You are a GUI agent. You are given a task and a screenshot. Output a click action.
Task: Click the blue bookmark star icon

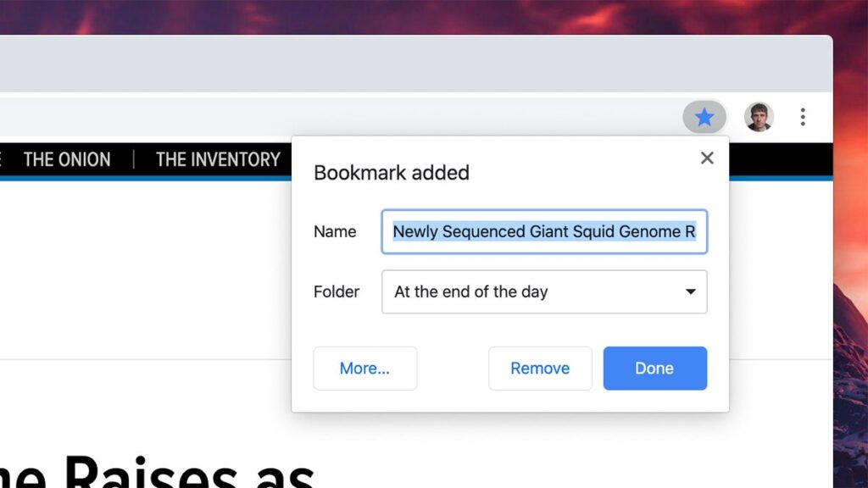(704, 117)
